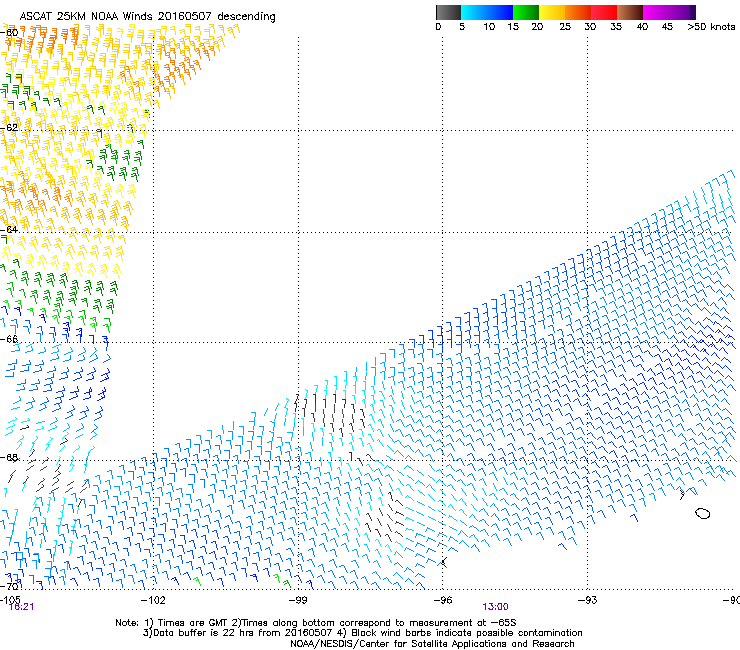This screenshot has height=650, width=740.
Task: Click longitude label '-105'
Action: [10, 599]
